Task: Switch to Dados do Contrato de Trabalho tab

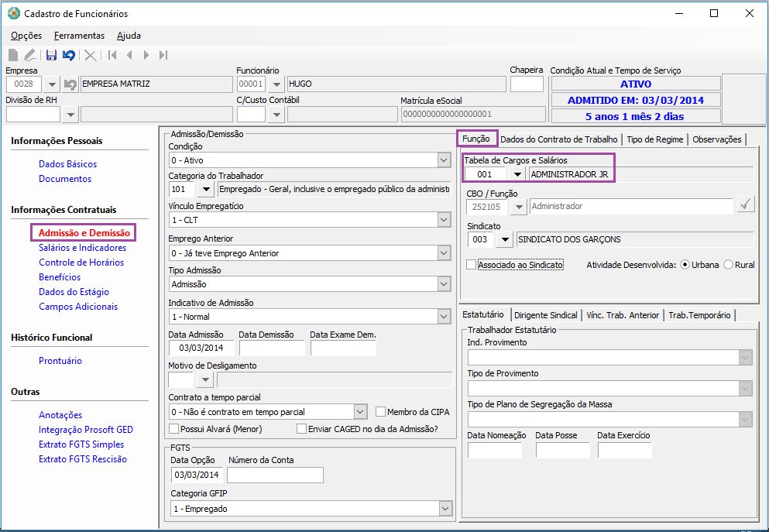Action: point(558,139)
